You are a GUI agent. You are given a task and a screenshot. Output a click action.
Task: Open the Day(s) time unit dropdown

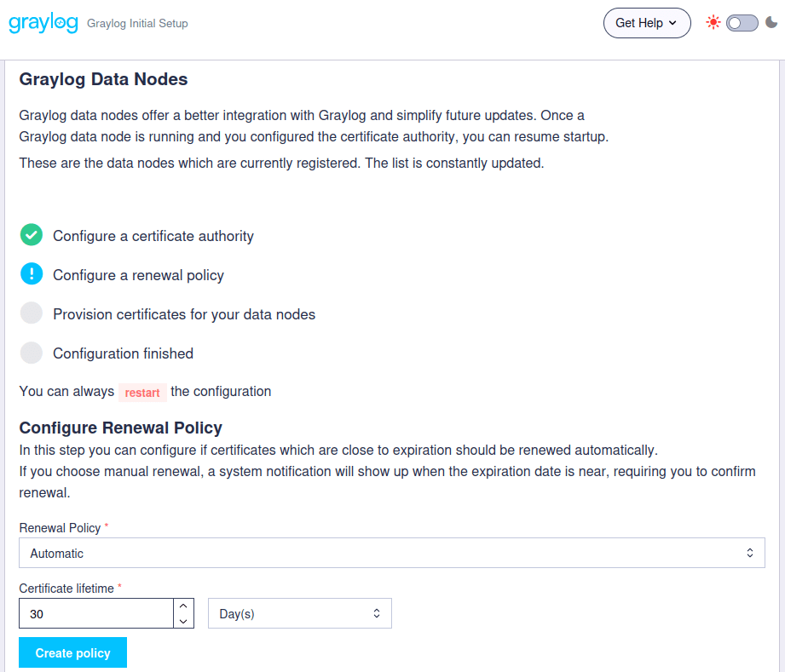point(300,612)
